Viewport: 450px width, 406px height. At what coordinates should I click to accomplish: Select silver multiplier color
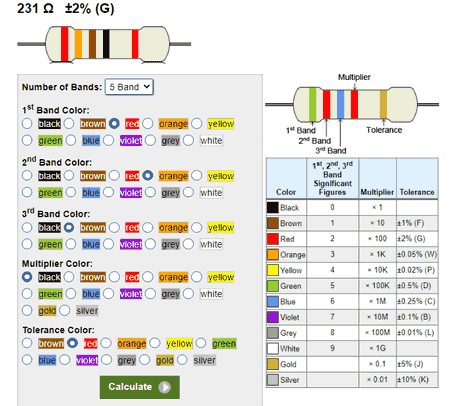click(x=65, y=310)
